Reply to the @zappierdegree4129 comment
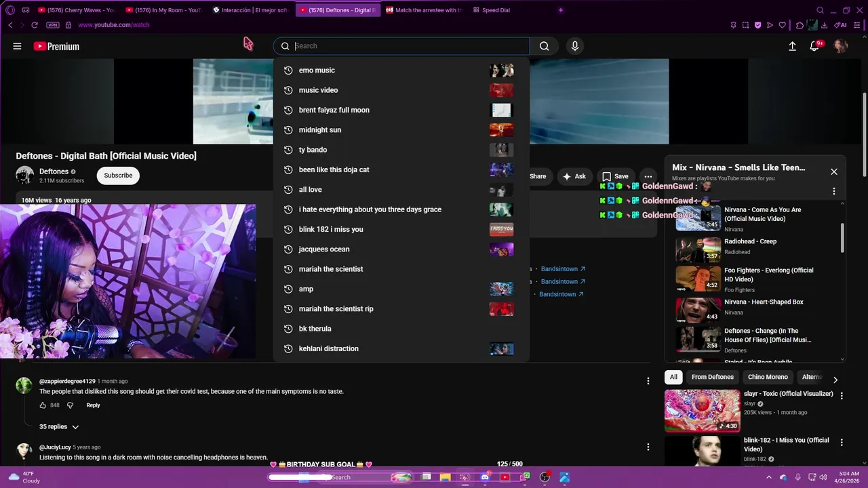Image resolution: width=868 pixels, height=488 pixels. (x=93, y=405)
